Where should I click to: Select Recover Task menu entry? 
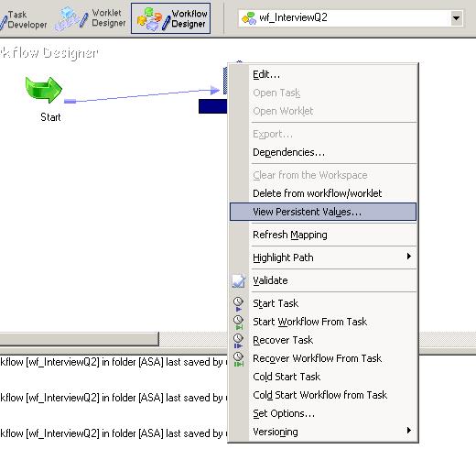coord(323,340)
